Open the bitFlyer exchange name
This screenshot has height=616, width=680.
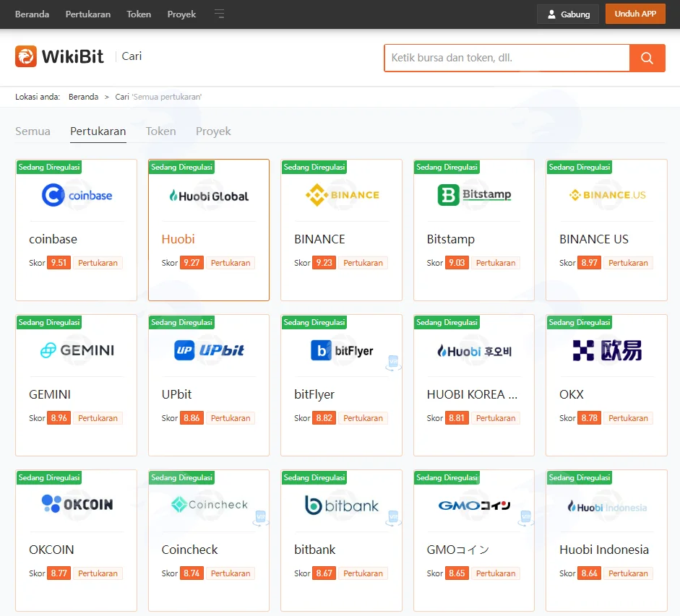point(314,394)
